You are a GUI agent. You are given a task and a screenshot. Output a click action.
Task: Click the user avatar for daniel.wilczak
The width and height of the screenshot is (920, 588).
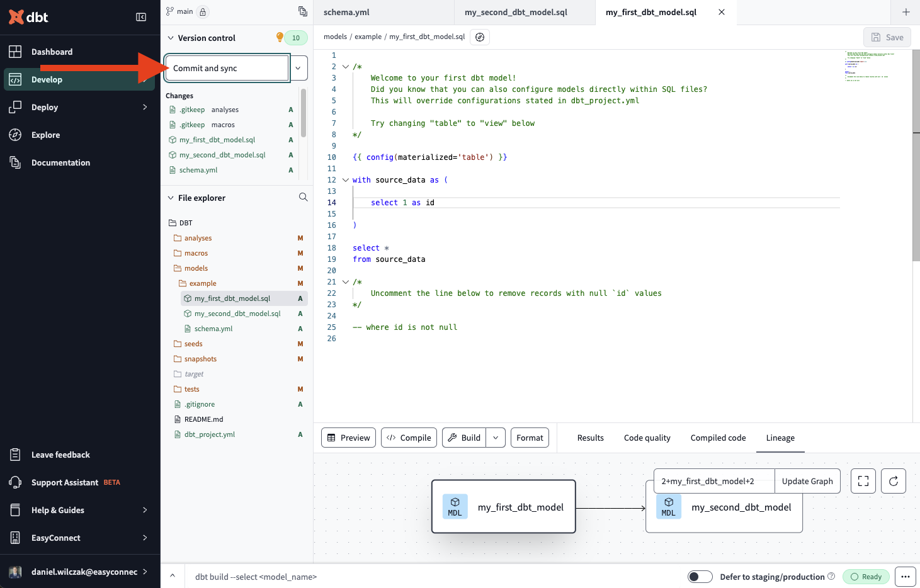(x=16, y=572)
